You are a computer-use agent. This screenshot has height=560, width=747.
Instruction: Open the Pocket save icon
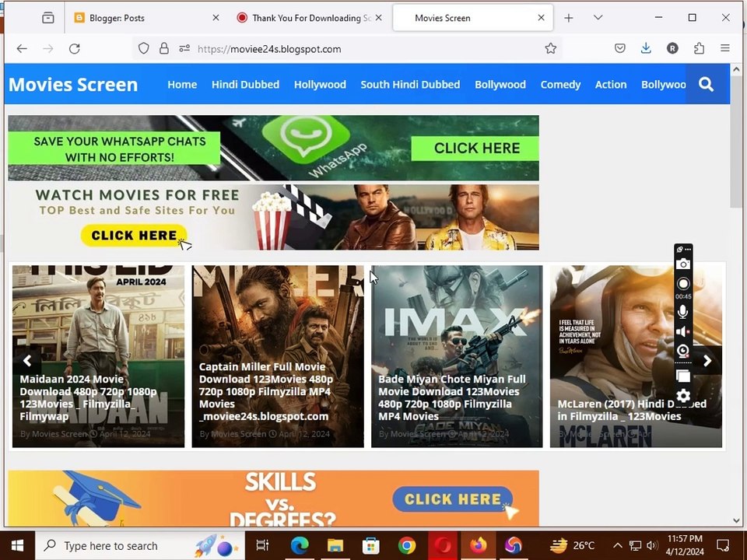pyautogui.click(x=620, y=48)
